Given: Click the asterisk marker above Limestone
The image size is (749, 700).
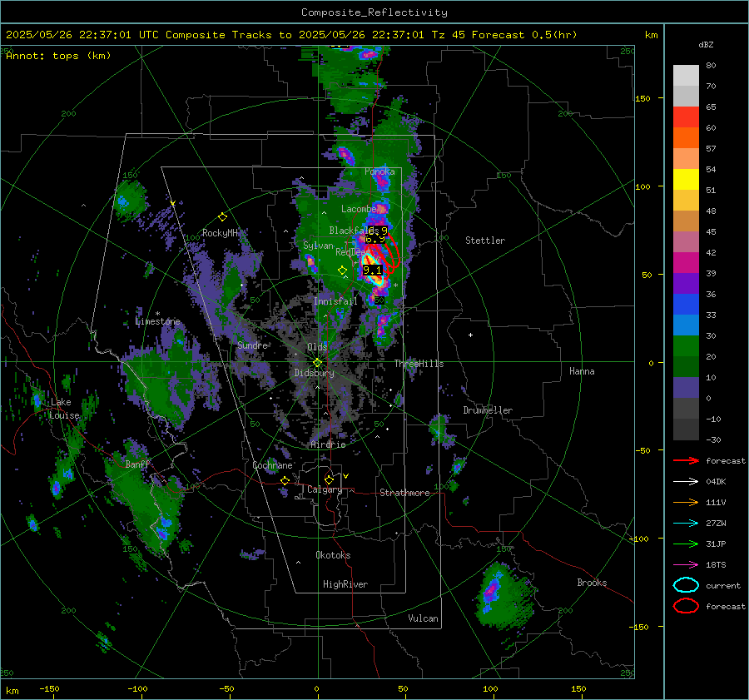Looking at the screenshot, I should tap(157, 314).
